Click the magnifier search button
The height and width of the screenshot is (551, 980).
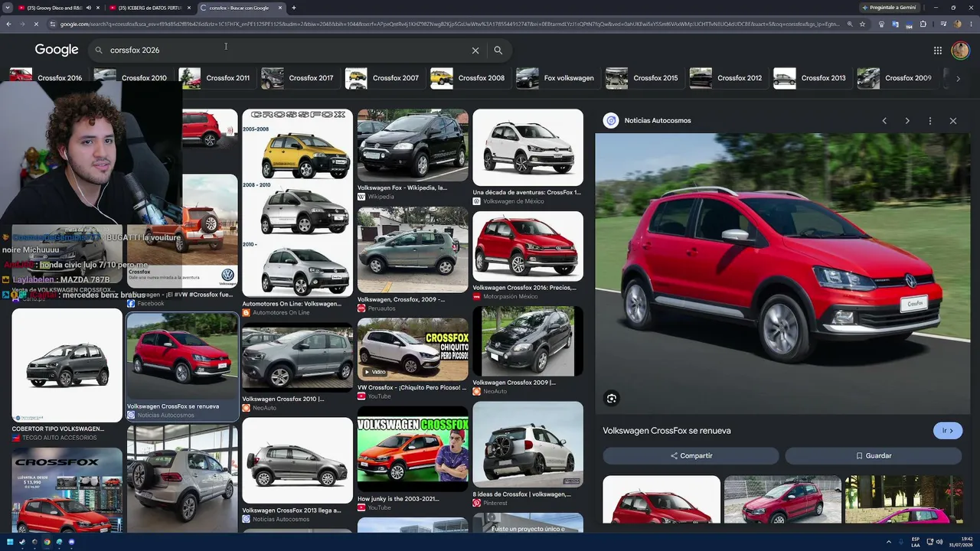(498, 51)
